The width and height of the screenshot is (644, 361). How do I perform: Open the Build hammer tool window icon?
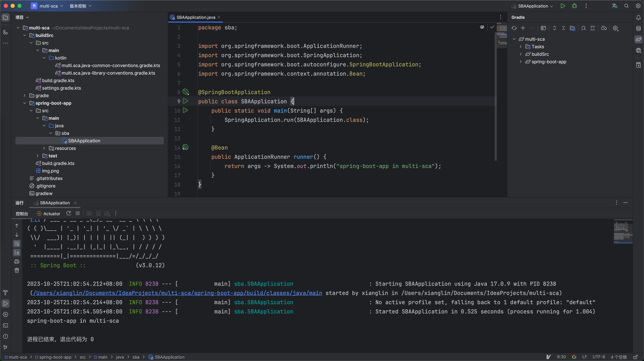click(x=5, y=293)
